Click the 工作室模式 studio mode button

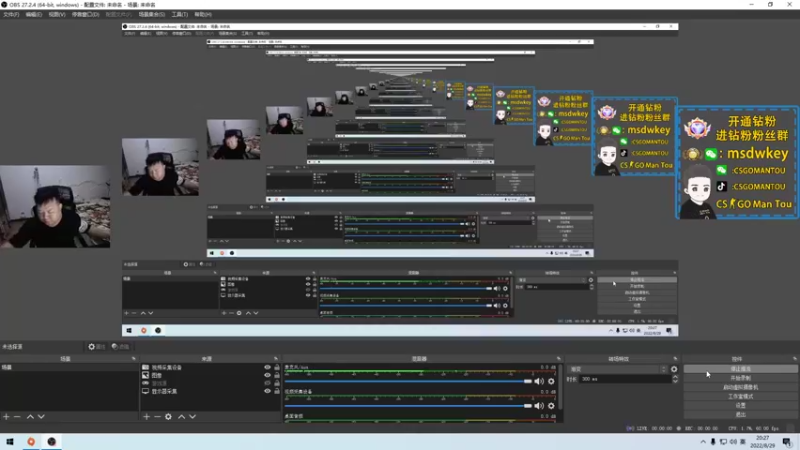(740, 396)
